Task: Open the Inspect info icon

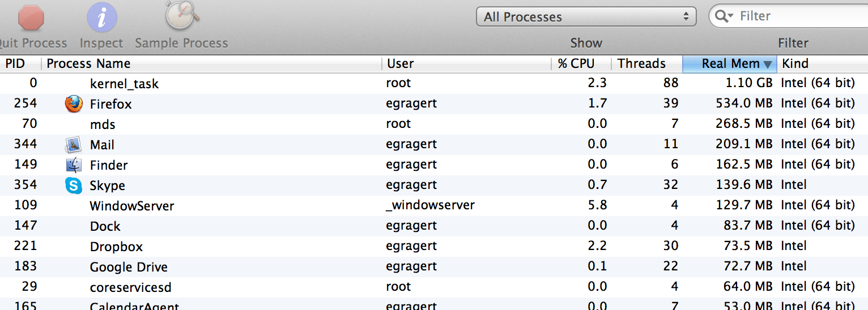Action: click(102, 16)
